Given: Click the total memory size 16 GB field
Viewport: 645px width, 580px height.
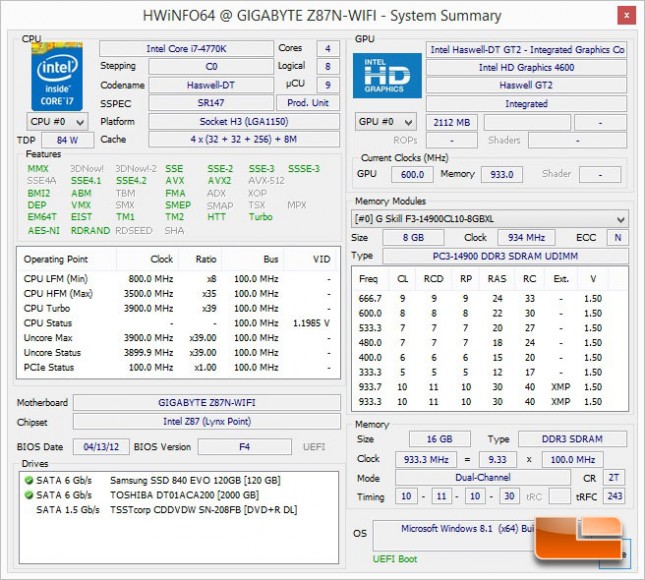Looking at the screenshot, I should [439, 439].
